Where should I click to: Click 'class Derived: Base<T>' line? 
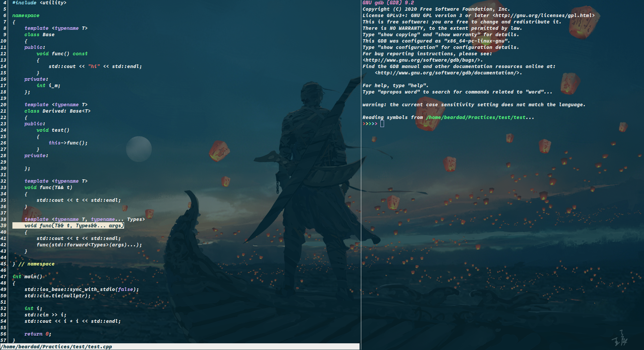(x=57, y=111)
